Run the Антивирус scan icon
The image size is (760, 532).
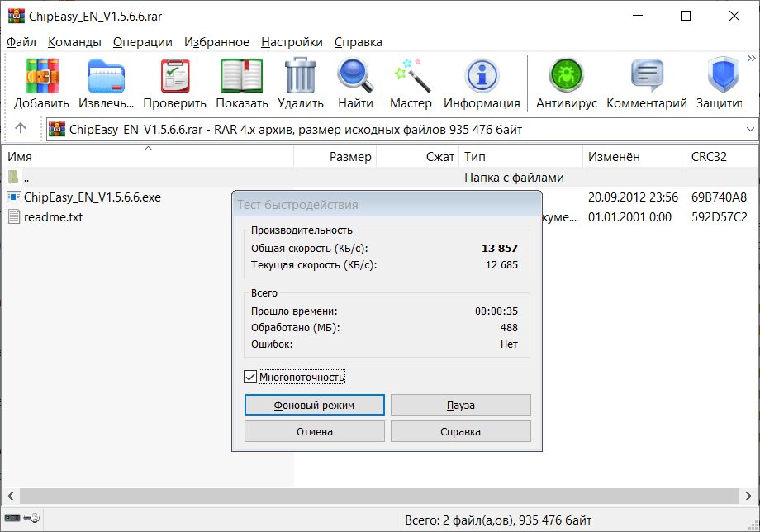tap(566, 77)
